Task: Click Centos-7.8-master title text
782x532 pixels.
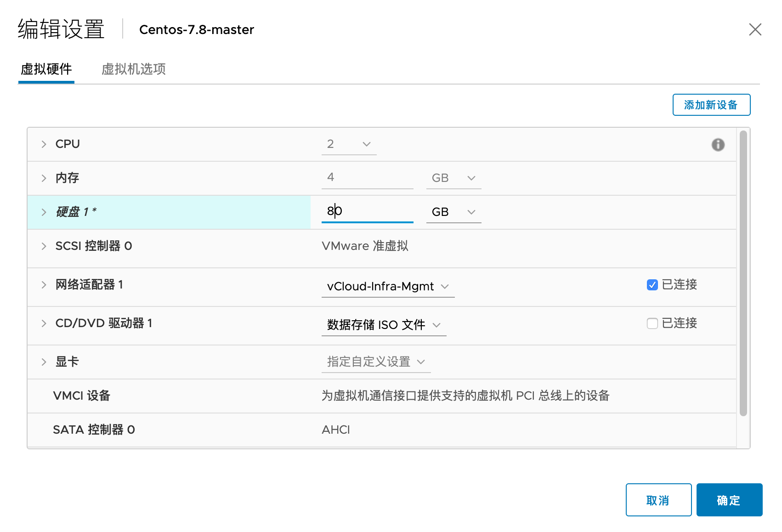Action: (x=197, y=29)
